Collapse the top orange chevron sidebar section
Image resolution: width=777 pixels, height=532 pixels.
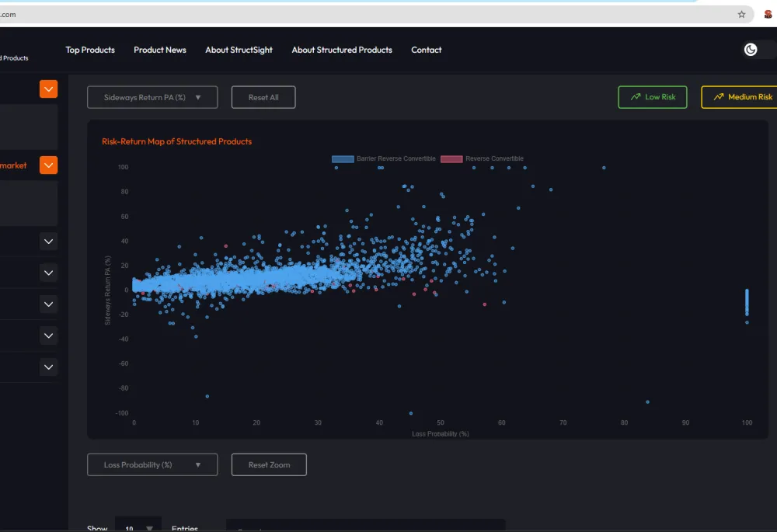coord(48,89)
